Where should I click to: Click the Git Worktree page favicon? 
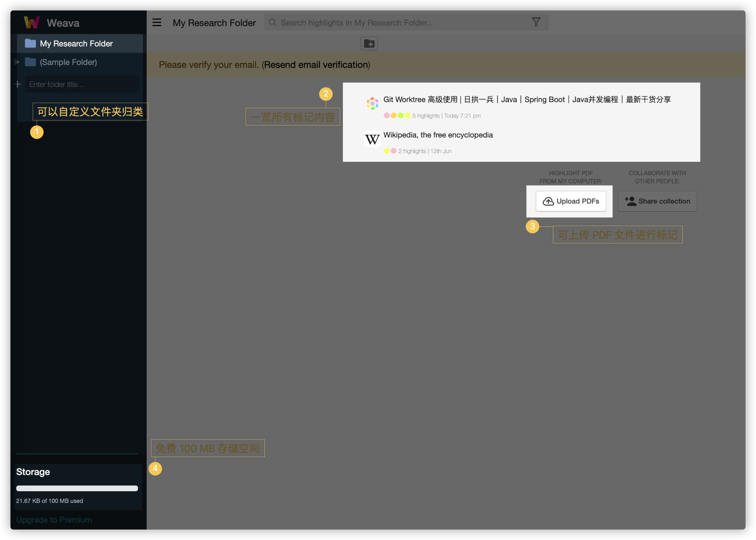[372, 103]
